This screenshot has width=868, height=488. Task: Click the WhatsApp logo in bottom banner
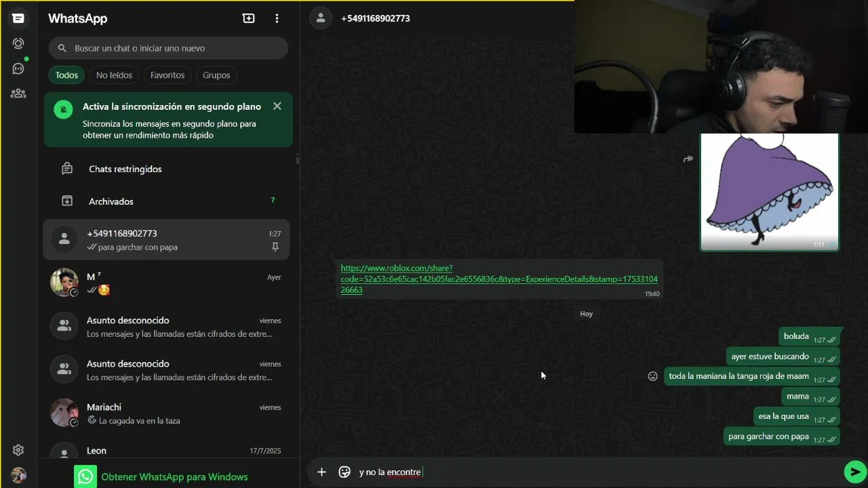(85, 476)
